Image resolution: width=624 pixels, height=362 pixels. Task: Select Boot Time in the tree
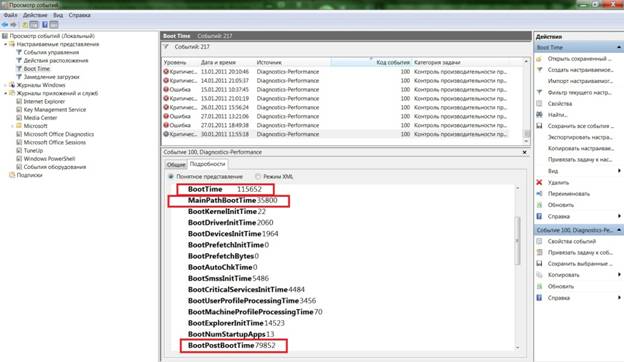pos(37,68)
